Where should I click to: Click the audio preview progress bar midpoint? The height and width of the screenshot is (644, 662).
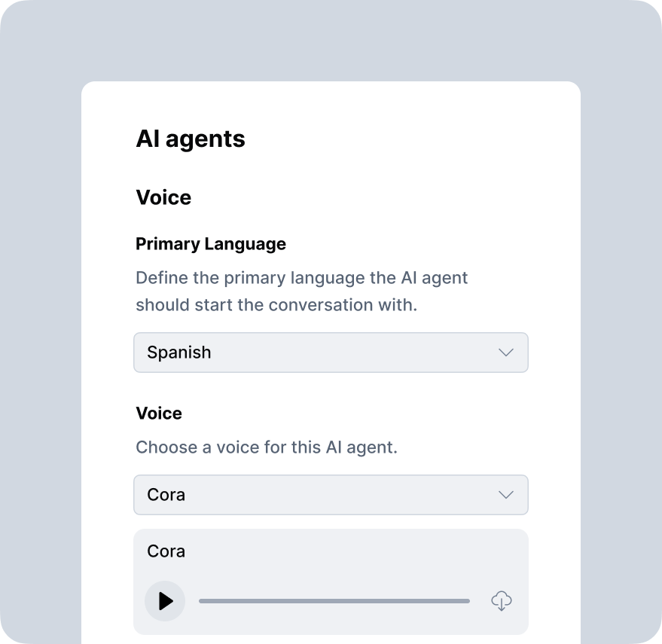point(334,601)
